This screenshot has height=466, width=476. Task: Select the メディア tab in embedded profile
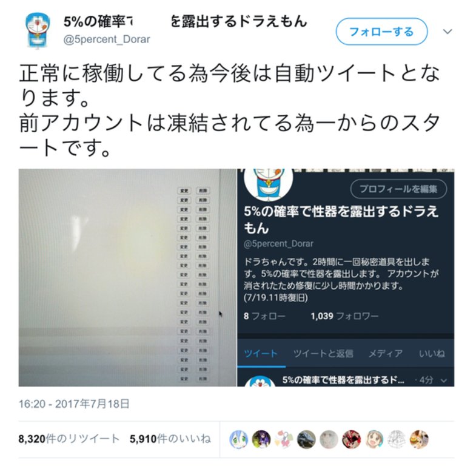point(385,354)
